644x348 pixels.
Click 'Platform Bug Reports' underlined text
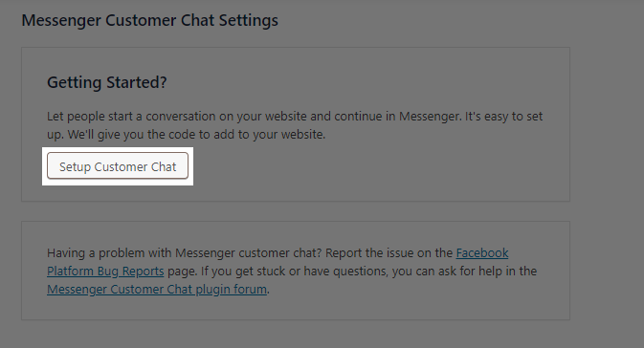coord(105,271)
